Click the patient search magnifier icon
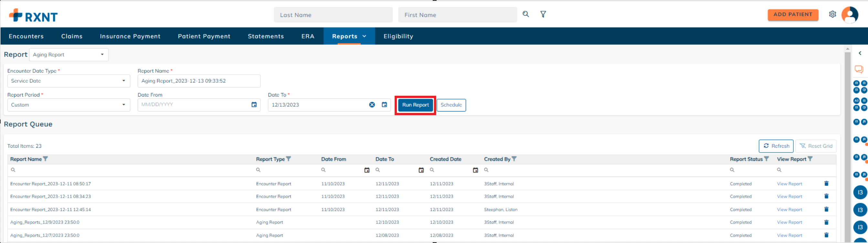 coord(526,14)
